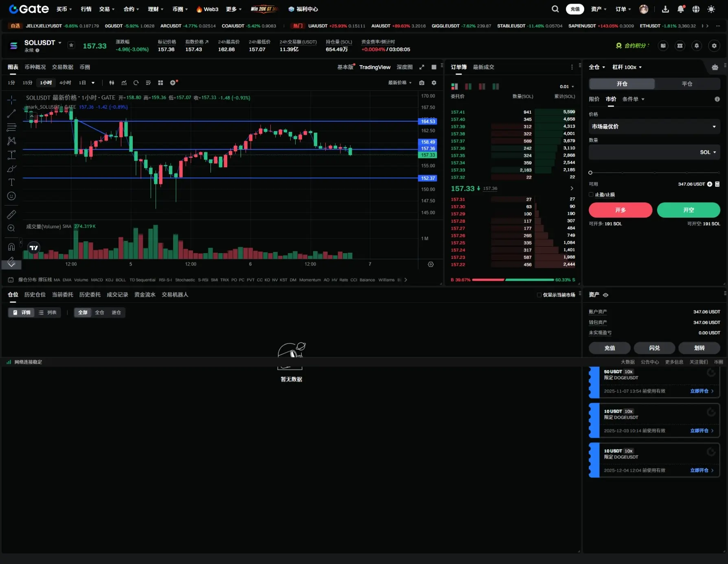Add SOLUSDT to favorites with star

pyautogui.click(x=71, y=45)
